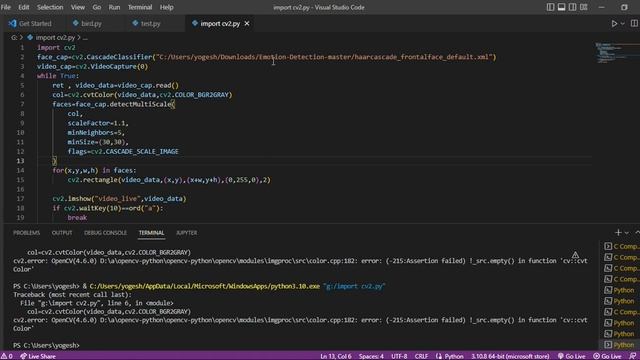Open the File menu
640x360 pixels.
[6, 7]
